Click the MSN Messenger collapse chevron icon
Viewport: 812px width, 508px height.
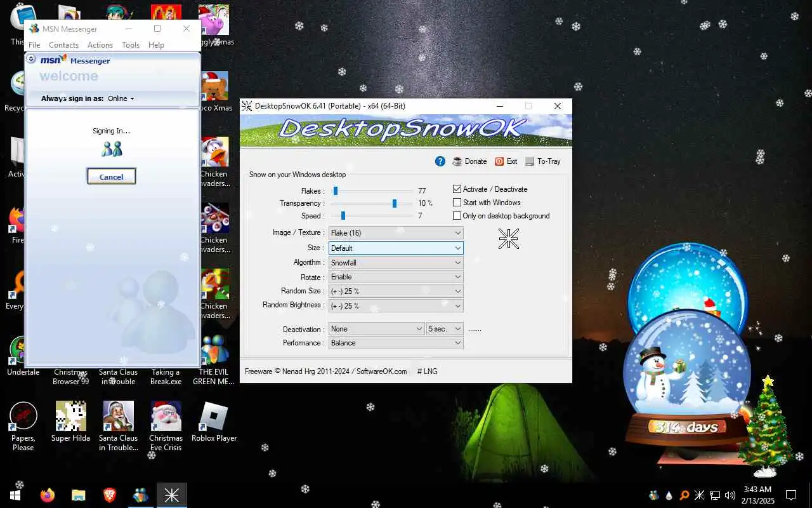pyautogui.click(x=31, y=59)
